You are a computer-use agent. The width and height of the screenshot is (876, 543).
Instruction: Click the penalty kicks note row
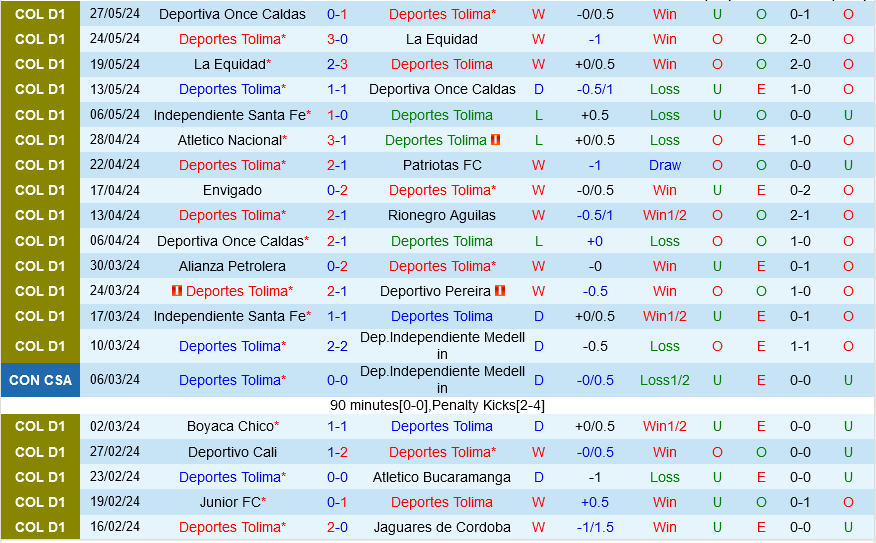(x=437, y=405)
